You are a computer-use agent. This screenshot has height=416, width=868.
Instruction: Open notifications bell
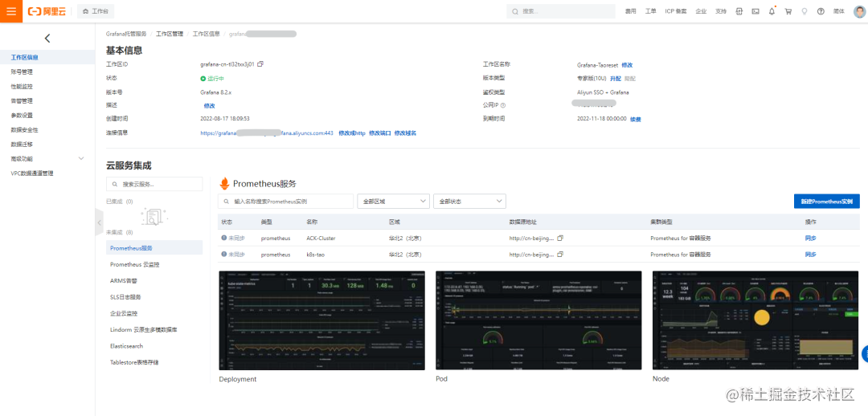772,11
